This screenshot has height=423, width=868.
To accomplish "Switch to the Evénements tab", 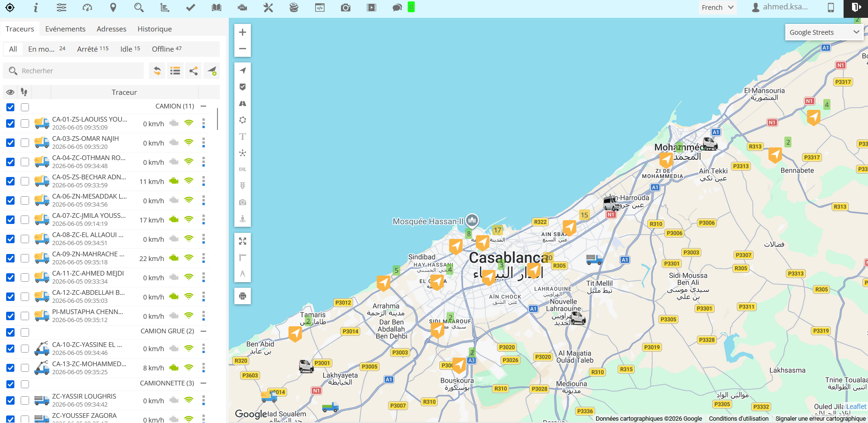I will pyautogui.click(x=65, y=29).
